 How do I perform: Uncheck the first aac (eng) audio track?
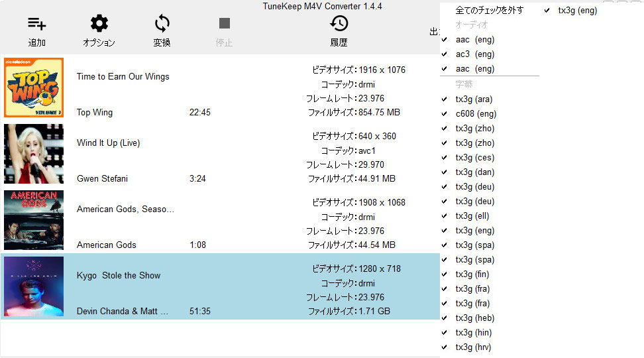pos(474,40)
